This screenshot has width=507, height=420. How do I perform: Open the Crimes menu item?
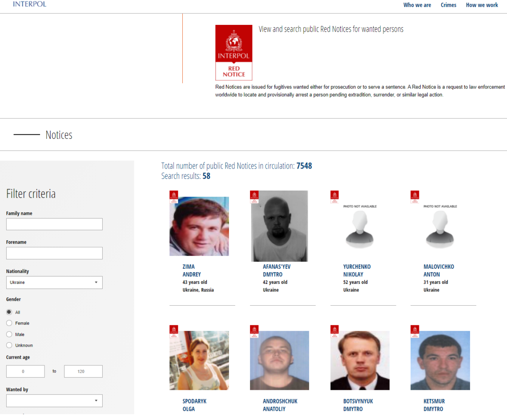448,5
